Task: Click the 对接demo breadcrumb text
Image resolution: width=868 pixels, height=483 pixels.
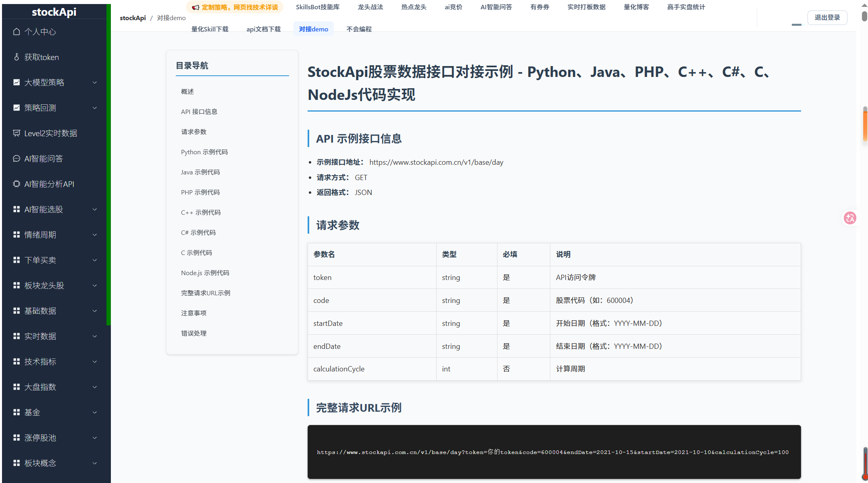Action: [x=171, y=18]
